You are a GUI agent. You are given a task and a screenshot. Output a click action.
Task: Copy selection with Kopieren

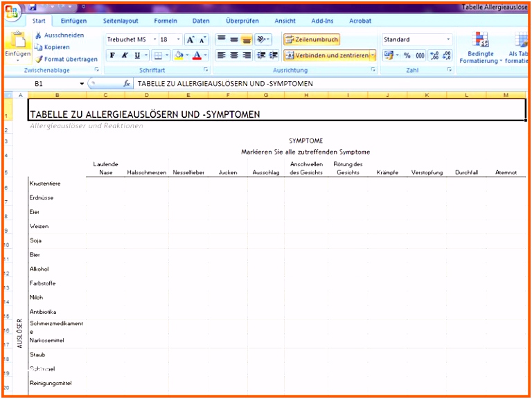(52, 47)
